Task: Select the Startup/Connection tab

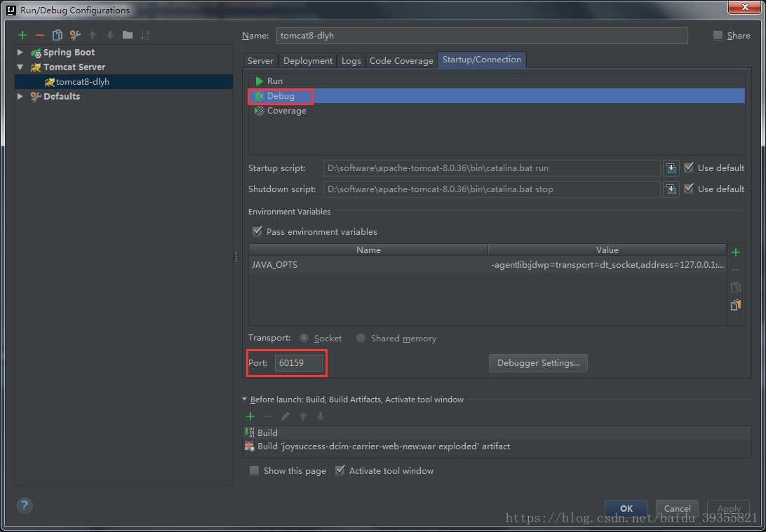Action: pos(482,60)
